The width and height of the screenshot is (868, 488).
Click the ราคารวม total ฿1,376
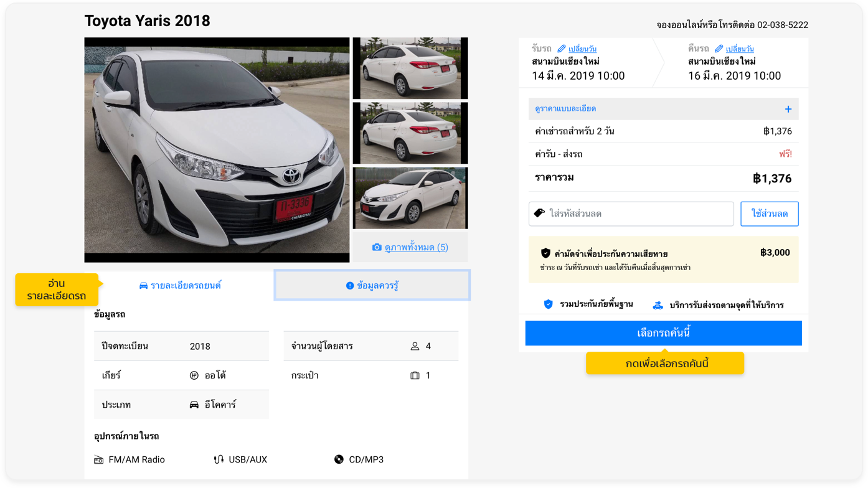[772, 179]
